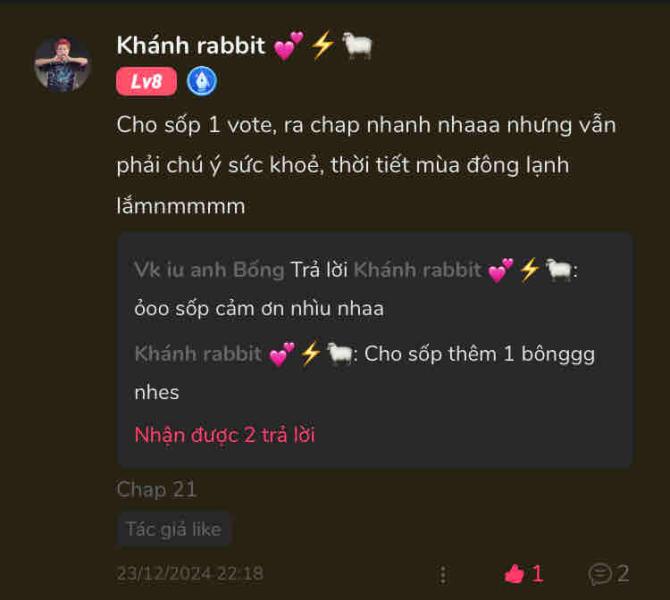Like the comment with thumbs-up icon
This screenshot has width=670, height=600.
(x=514, y=574)
